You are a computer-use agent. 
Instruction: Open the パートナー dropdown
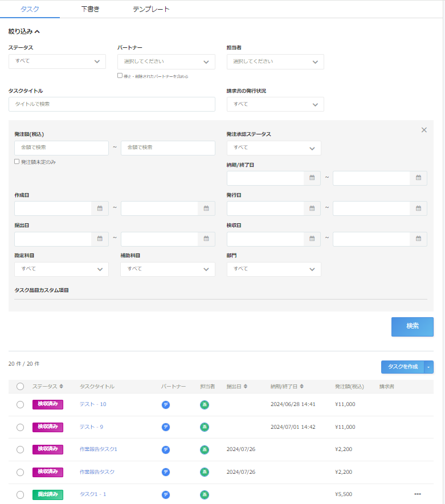(166, 62)
